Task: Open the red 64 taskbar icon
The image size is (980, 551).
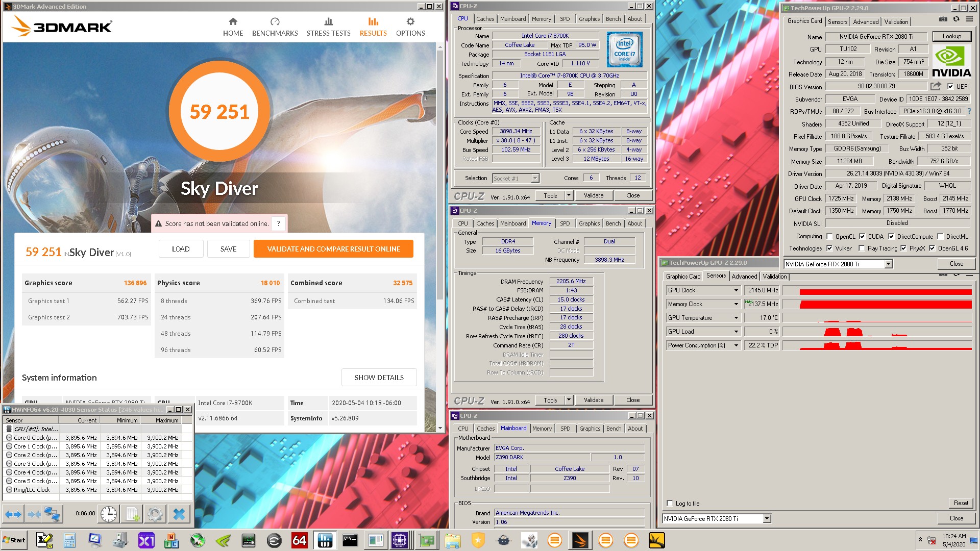Action: pyautogui.click(x=299, y=540)
